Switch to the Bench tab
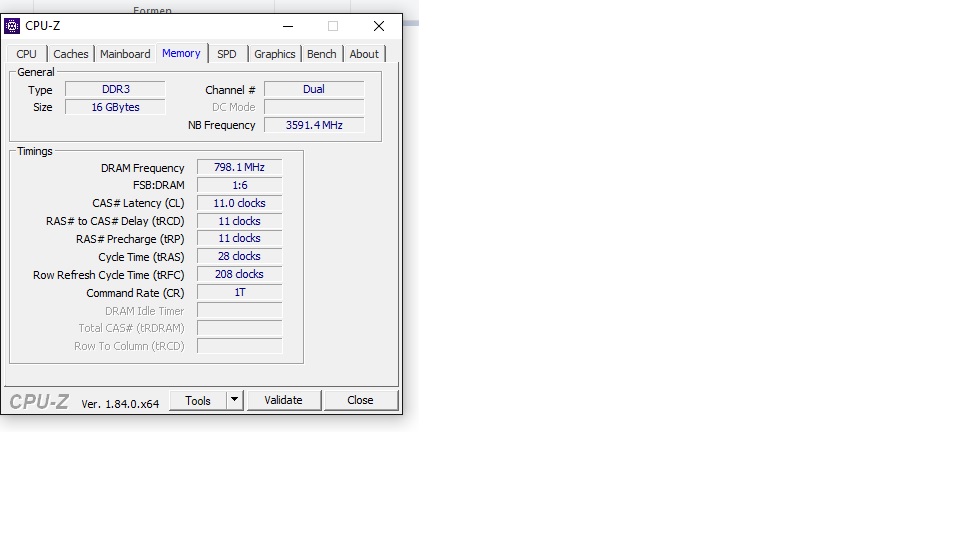The height and width of the screenshot is (540, 960). (321, 54)
